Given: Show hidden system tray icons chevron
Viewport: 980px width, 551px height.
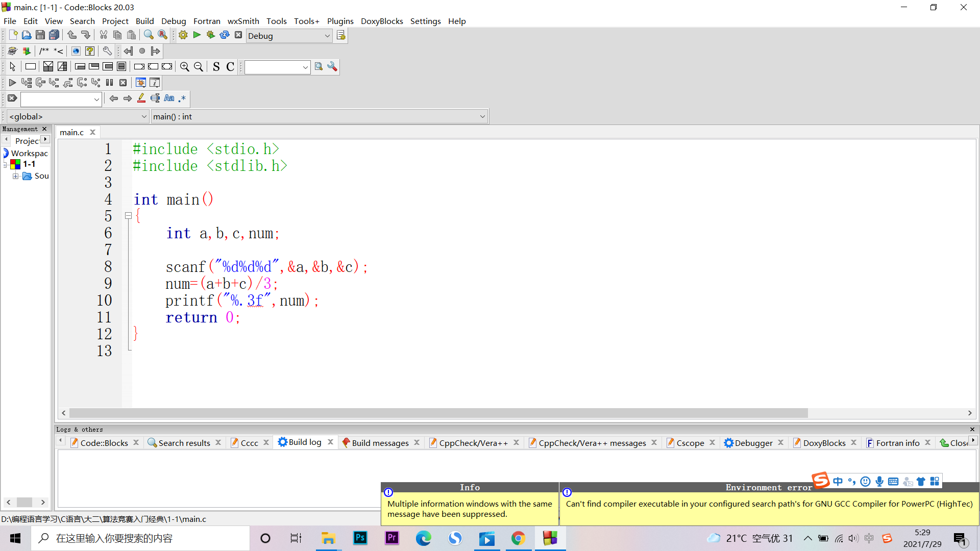Looking at the screenshot, I should click(x=807, y=538).
